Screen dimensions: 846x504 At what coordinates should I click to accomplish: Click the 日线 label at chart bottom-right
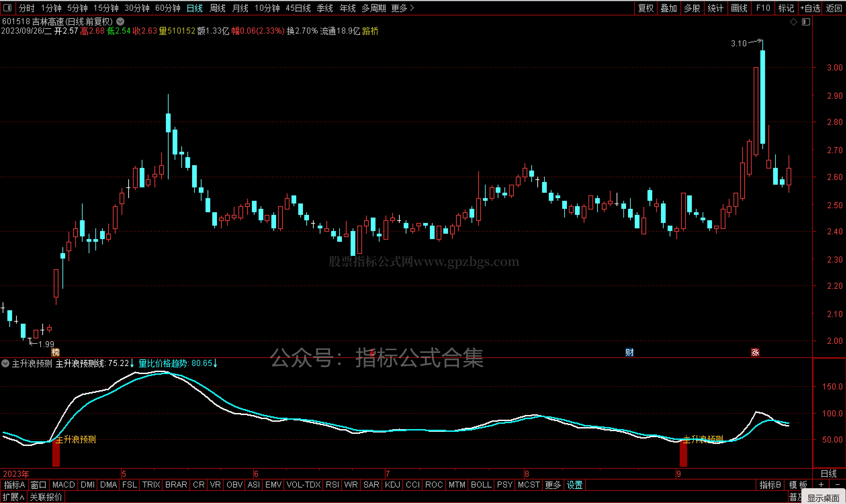point(829,474)
